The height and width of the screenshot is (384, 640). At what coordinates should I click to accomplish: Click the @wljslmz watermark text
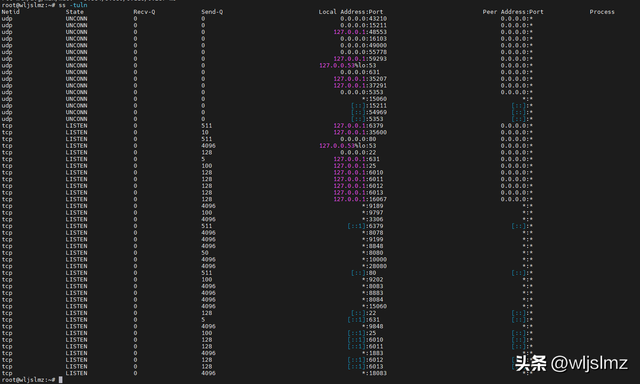589,363
